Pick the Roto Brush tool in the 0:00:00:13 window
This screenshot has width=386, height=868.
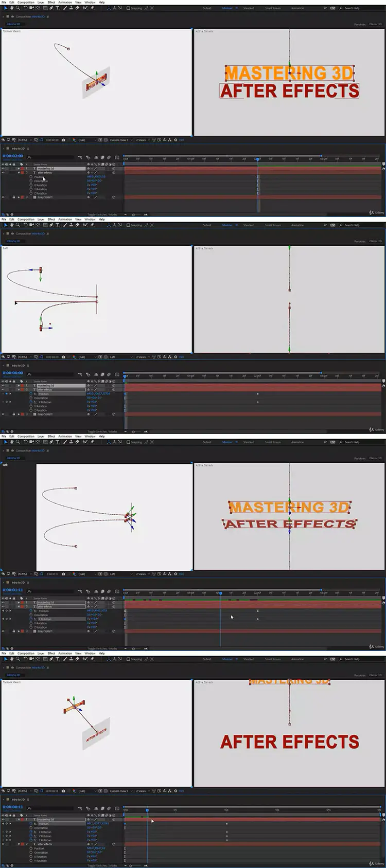(x=84, y=659)
